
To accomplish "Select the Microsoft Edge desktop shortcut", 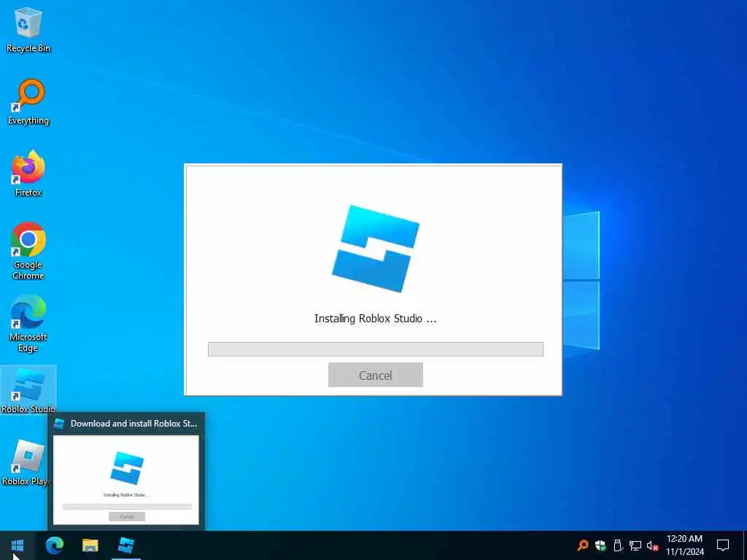I will (x=28, y=323).
